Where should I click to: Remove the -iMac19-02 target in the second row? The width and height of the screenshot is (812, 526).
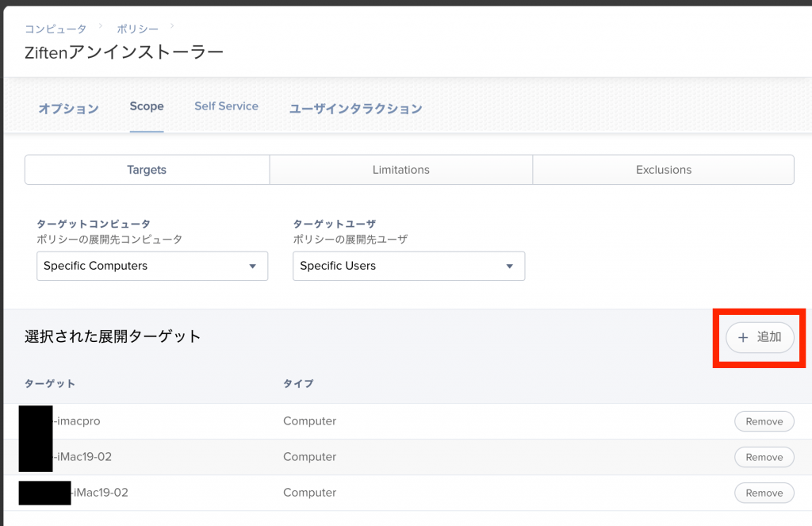(x=764, y=457)
